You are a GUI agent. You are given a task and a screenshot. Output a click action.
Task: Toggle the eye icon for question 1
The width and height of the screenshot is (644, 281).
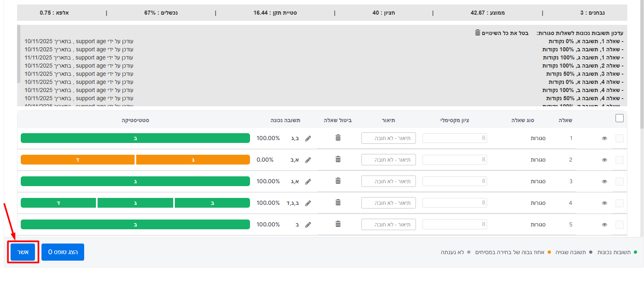pos(605,138)
